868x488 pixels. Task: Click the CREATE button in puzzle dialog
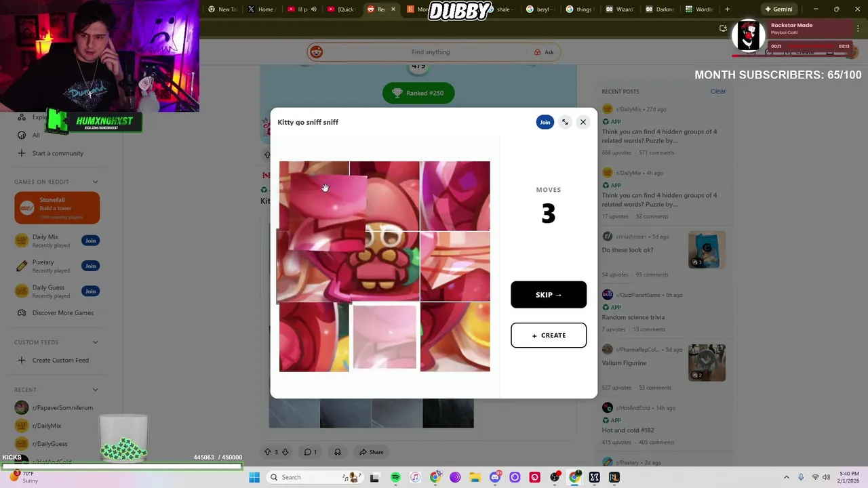(x=548, y=335)
